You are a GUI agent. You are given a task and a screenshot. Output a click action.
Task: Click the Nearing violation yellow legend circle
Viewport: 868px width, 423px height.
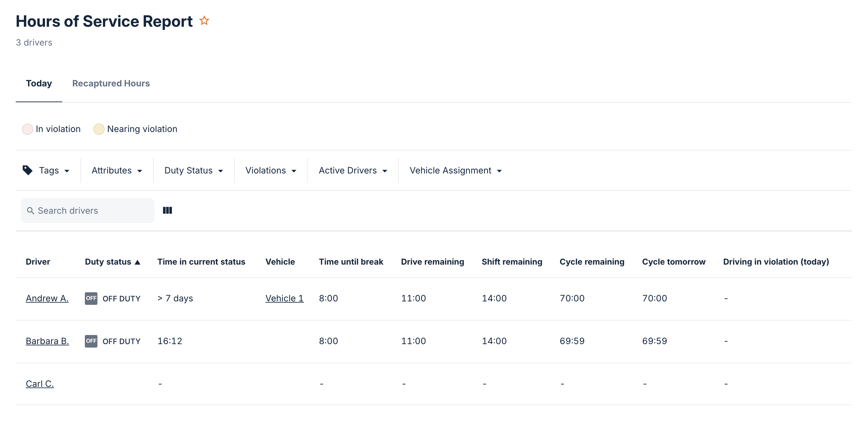[x=99, y=129]
